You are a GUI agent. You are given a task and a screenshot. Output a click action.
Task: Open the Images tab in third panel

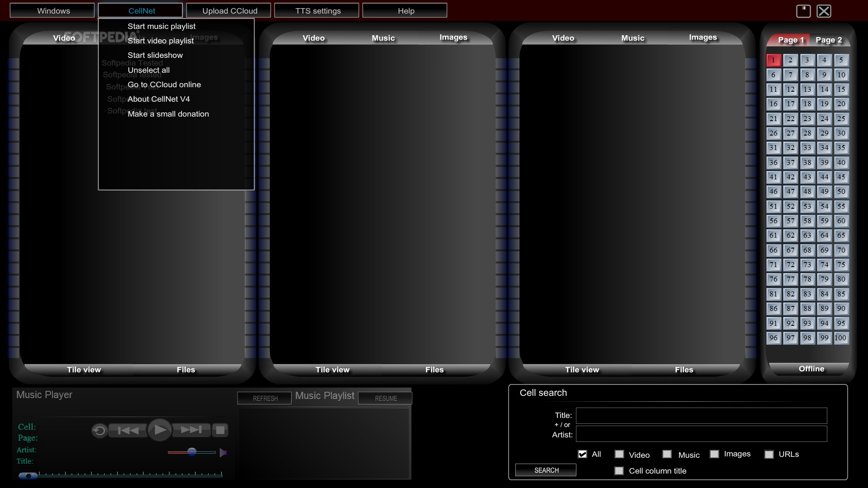(x=703, y=38)
